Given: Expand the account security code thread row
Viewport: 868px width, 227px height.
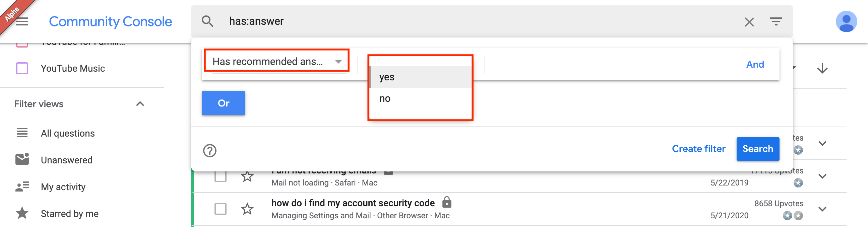Looking at the screenshot, I should (x=822, y=209).
